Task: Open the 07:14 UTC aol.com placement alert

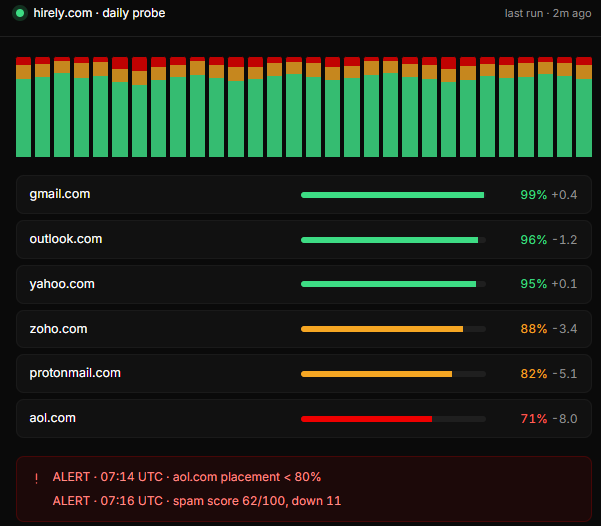Action: (187, 477)
